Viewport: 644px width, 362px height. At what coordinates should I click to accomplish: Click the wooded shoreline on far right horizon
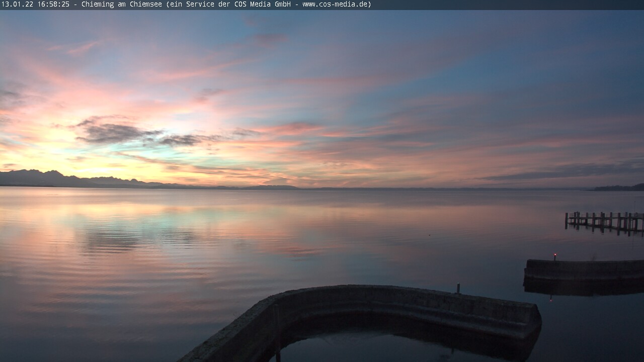coord(619,188)
